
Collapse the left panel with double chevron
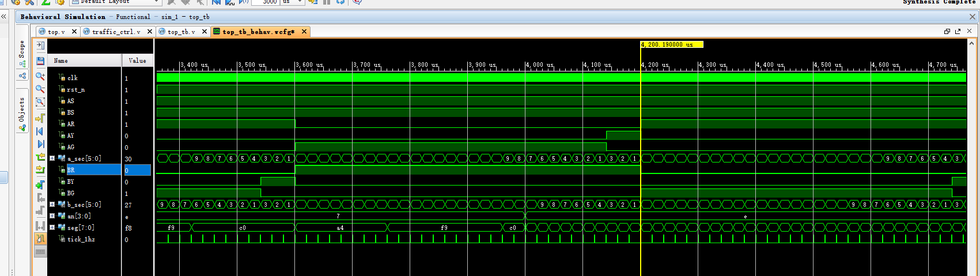3,17
